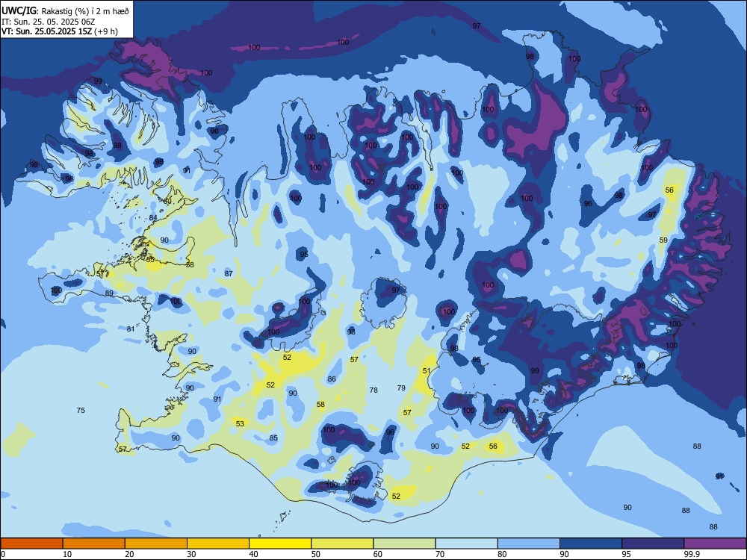Image resolution: width=747 pixels, height=560 pixels.
Task: Select the orange 10–20 legend color band
Action: [x=94, y=544]
